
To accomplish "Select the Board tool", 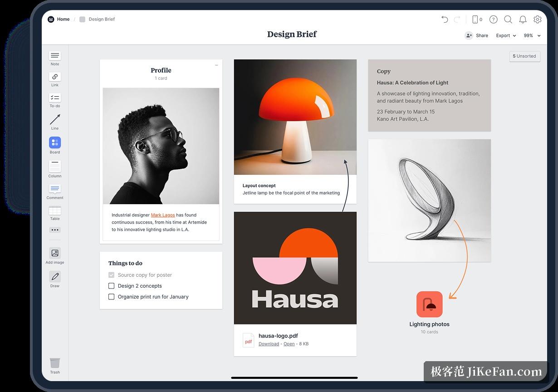I will [55, 145].
